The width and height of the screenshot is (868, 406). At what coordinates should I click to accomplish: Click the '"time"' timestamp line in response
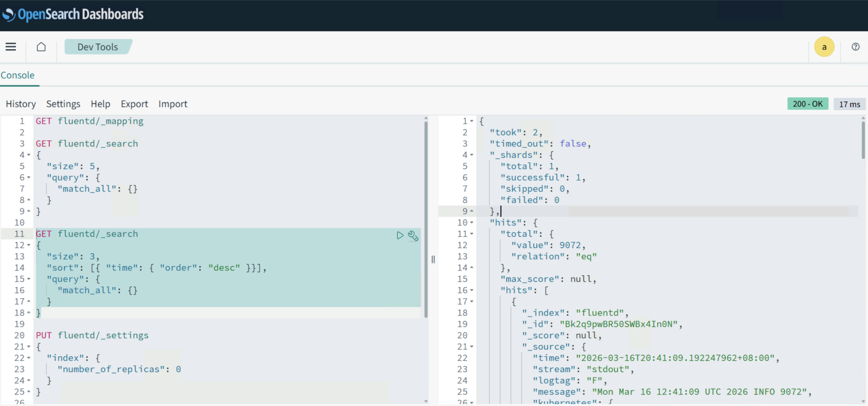pyautogui.click(x=656, y=358)
